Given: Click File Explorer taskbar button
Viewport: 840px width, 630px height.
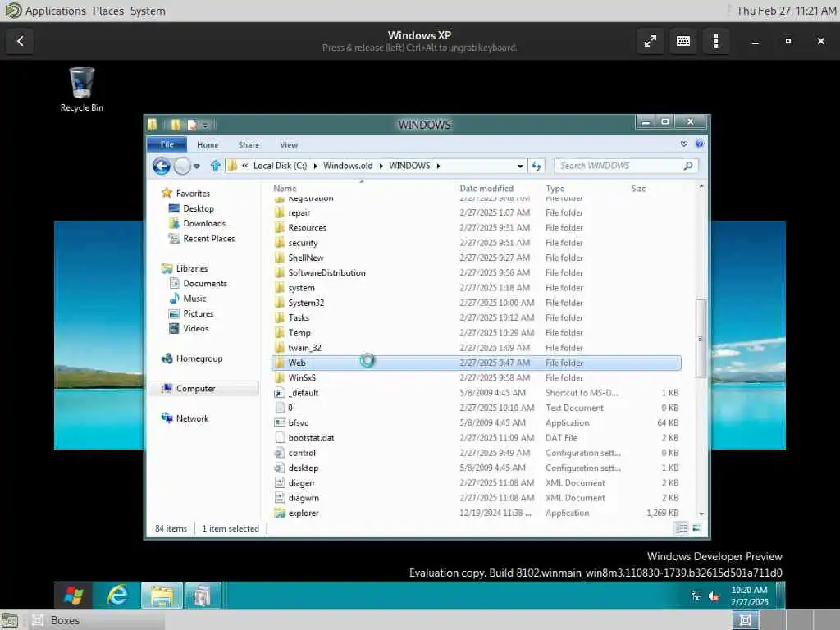Looking at the screenshot, I should click(162, 596).
